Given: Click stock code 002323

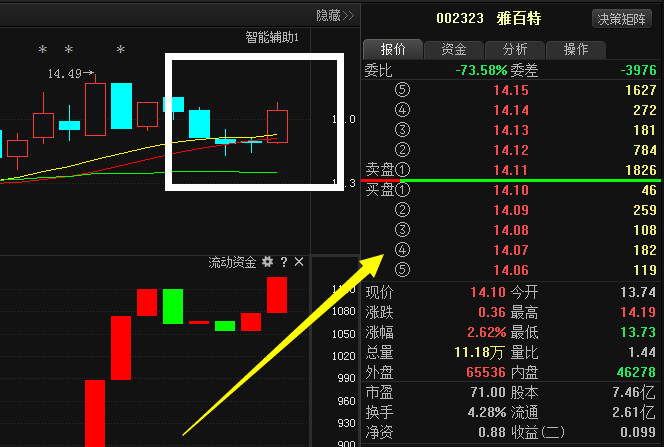Looking at the screenshot, I should 460,19.
